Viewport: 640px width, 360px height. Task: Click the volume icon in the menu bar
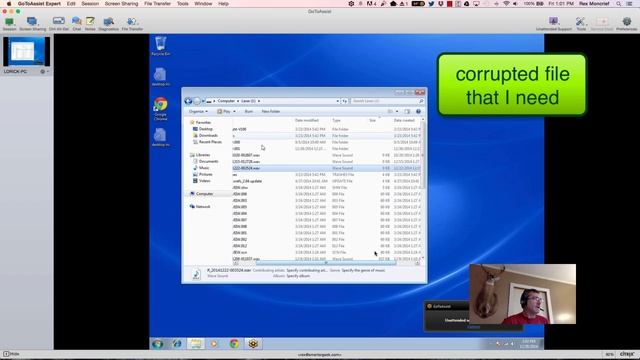(515, 4)
